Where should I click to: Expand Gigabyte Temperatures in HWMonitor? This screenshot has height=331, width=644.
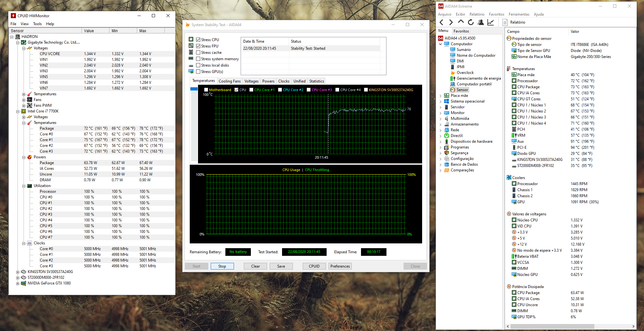pyautogui.click(x=24, y=94)
